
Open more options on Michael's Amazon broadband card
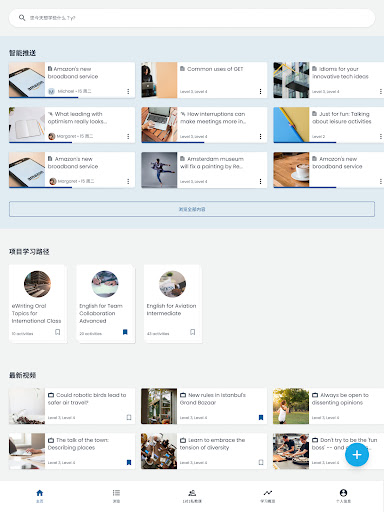(x=128, y=91)
